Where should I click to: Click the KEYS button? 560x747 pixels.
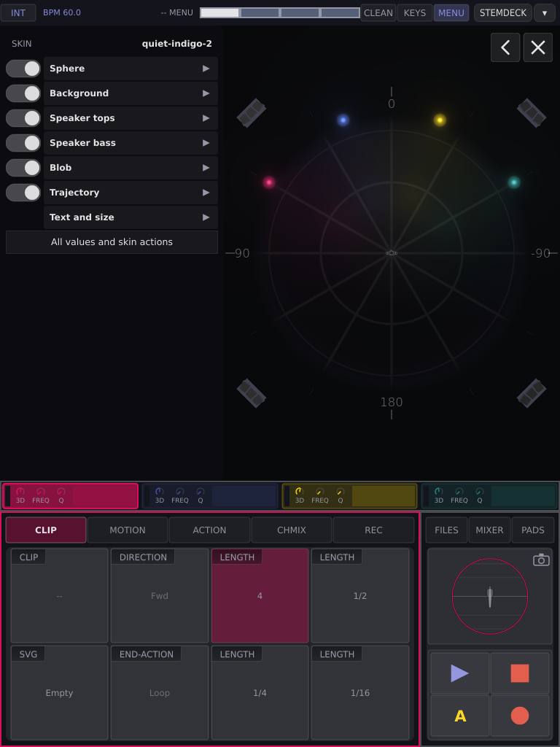(415, 13)
